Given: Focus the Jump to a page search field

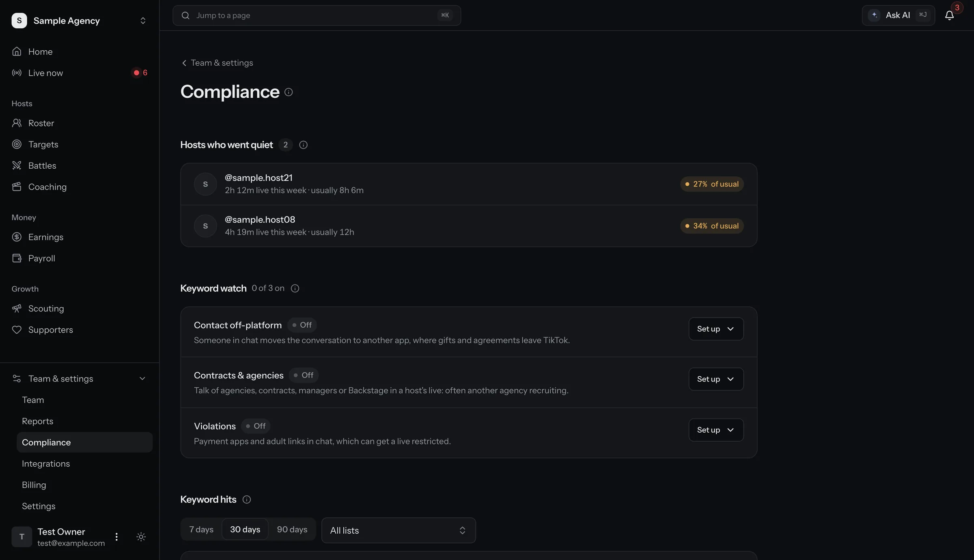Looking at the screenshot, I should [317, 15].
